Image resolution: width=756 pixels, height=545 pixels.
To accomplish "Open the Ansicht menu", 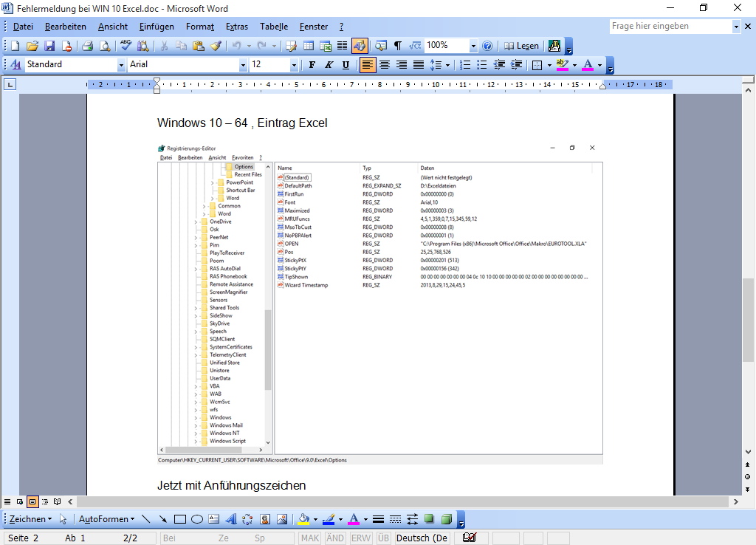I will (113, 27).
